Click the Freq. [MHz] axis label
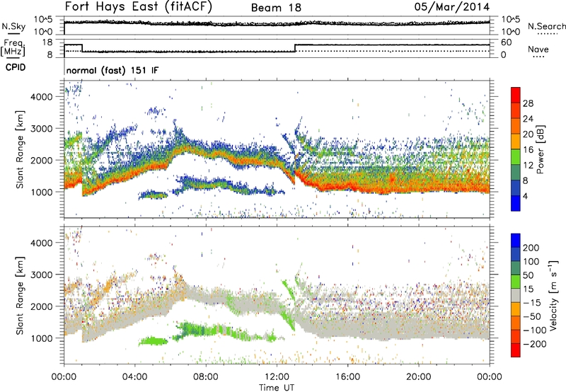 (x=13, y=48)
